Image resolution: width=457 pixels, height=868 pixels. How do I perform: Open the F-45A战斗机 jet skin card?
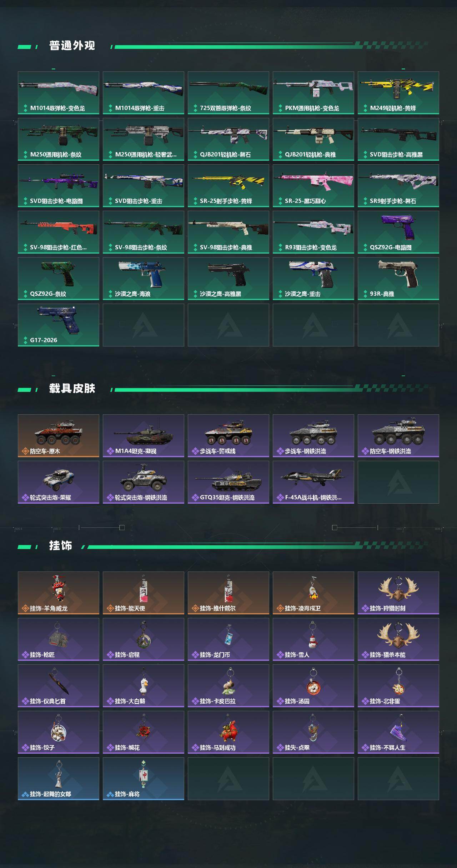pyautogui.click(x=313, y=482)
